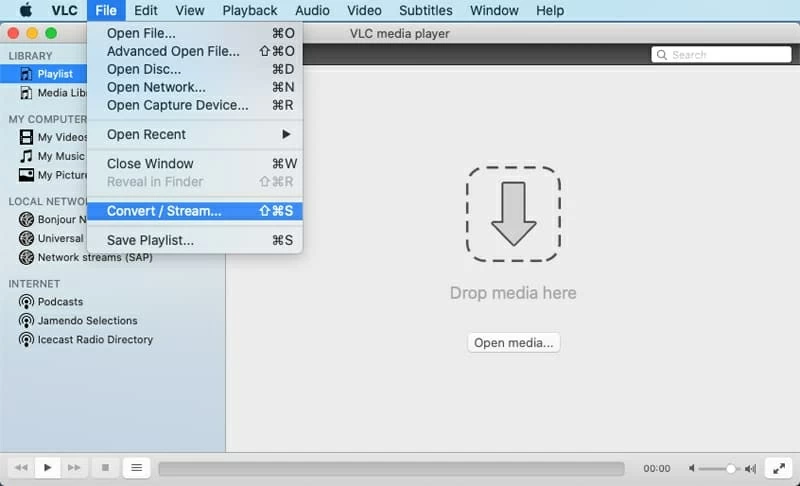
Task: Click the search magnifier icon
Action: click(662, 55)
